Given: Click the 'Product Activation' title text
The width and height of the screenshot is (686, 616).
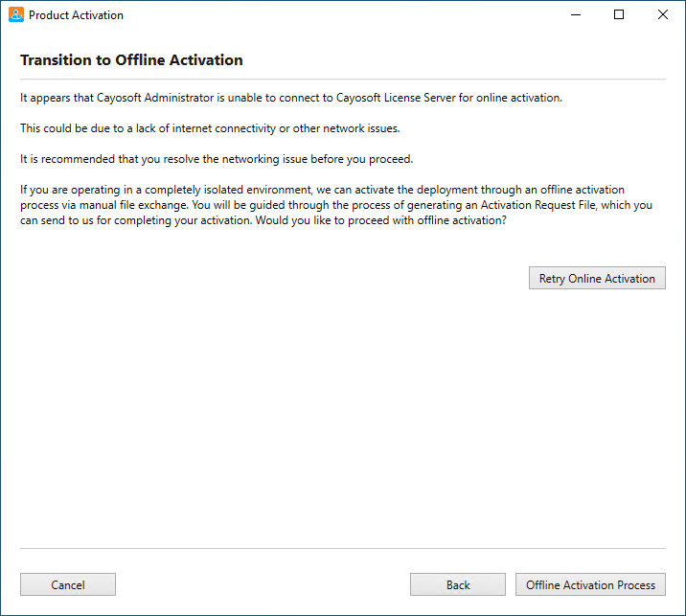Looking at the screenshot, I should 76,15.
